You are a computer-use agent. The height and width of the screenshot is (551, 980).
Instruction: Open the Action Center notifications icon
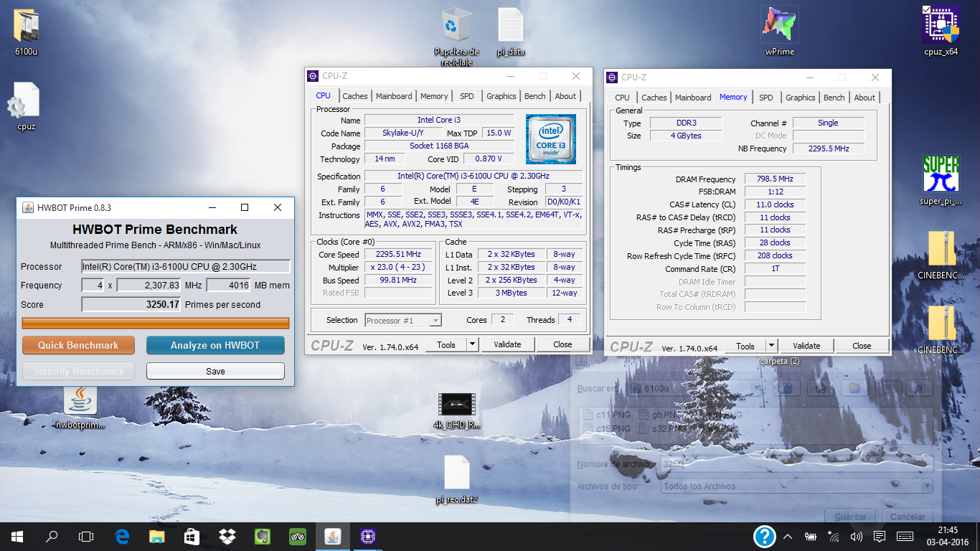click(x=880, y=536)
